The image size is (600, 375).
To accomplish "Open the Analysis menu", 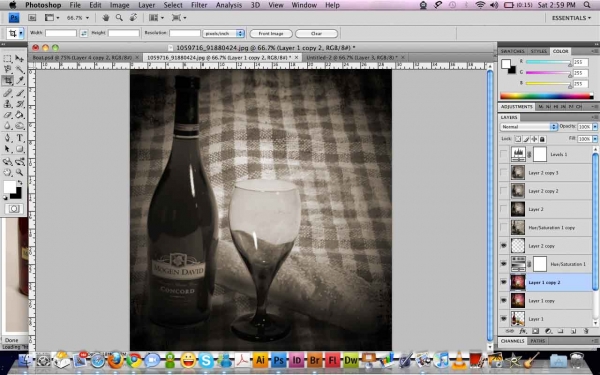I will pyautogui.click(x=229, y=5).
